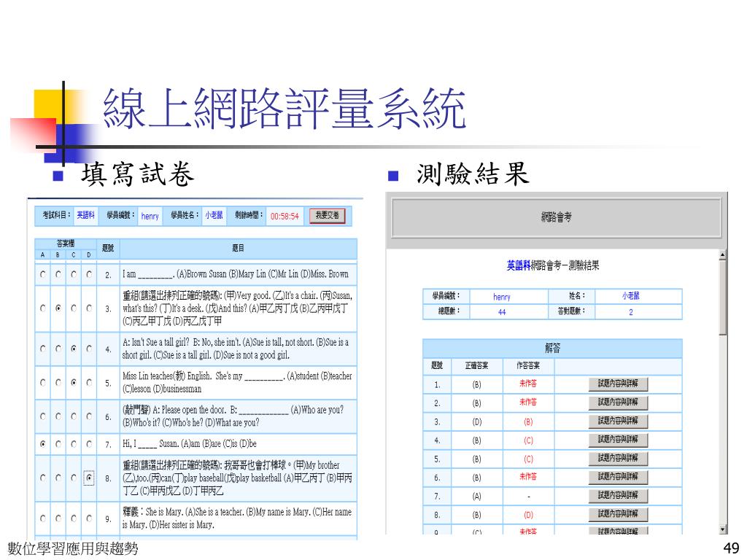Click the 正確答案 column header
Viewport: 747px width, 560px height.
pyautogui.click(x=476, y=366)
